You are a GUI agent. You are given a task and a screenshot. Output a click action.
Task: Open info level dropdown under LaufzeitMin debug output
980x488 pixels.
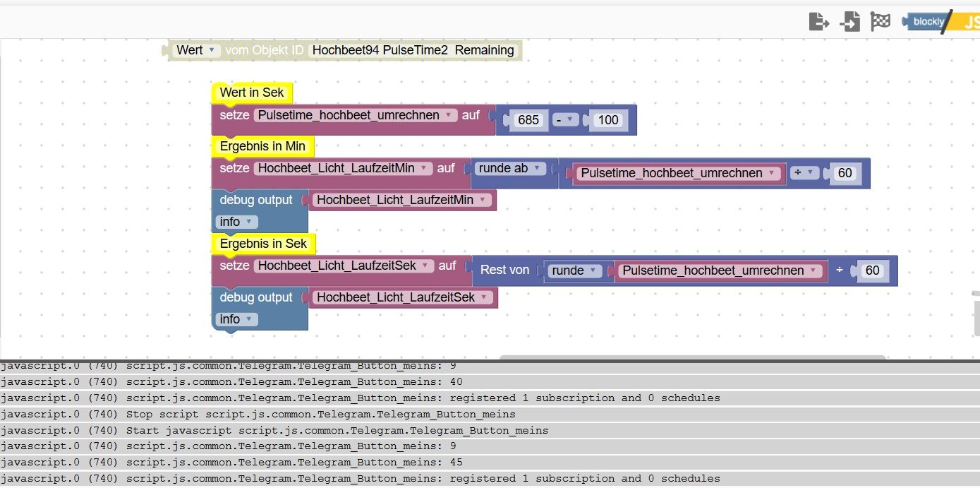[236, 222]
